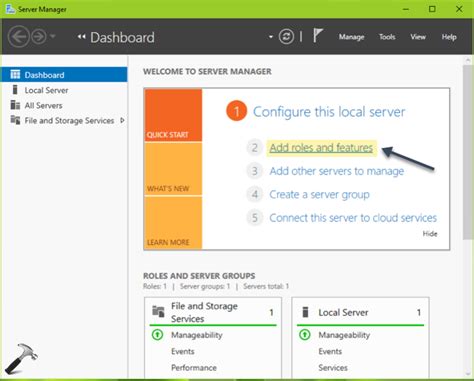This screenshot has width=474, height=381.
Task: Click the Local Server tile icon
Action: pos(305,312)
